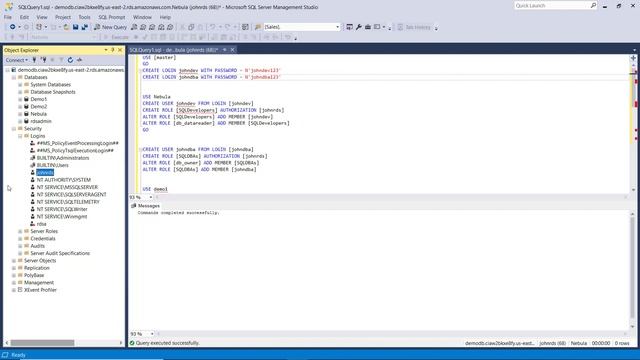Expand the Demo1 database node
The image size is (640, 360).
pos(20,99)
